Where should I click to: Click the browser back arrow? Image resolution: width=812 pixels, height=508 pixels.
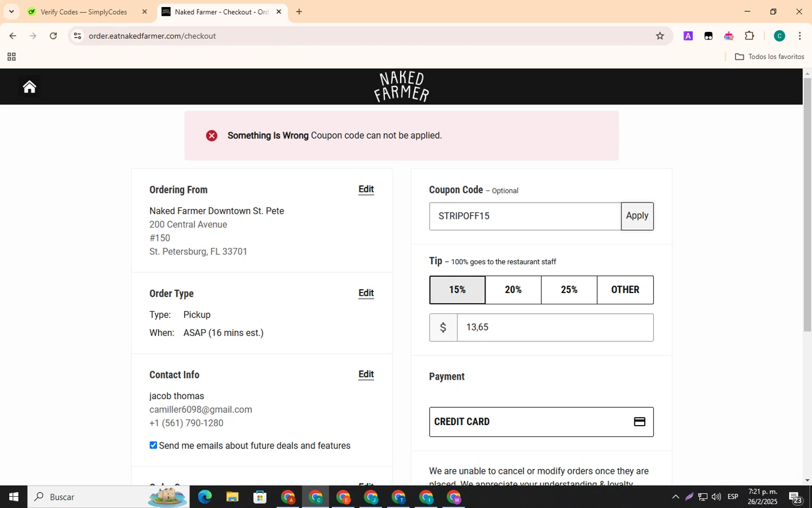pos(12,36)
